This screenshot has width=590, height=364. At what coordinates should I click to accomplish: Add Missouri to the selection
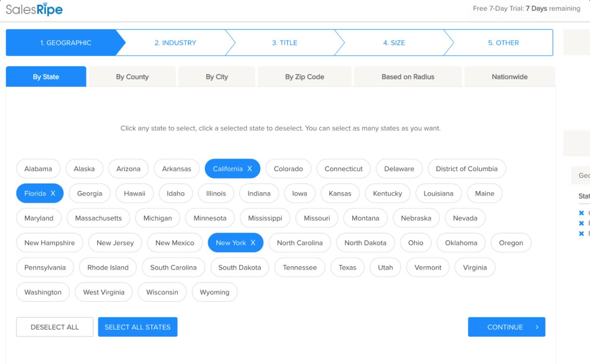tap(317, 218)
